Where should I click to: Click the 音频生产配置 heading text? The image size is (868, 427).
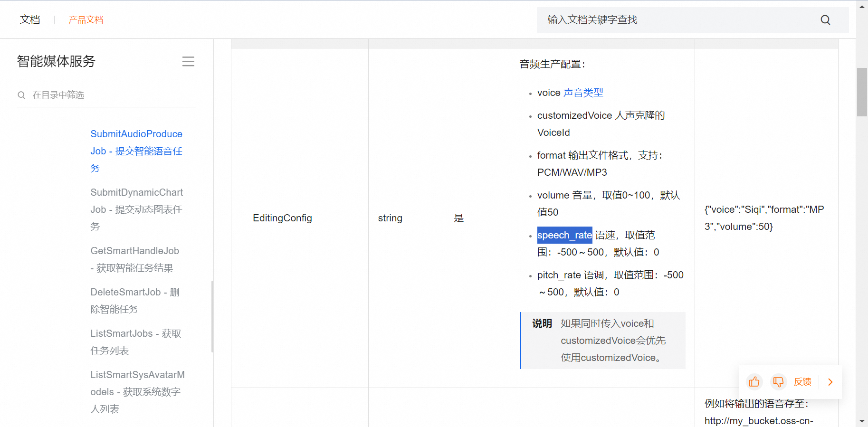coord(553,64)
